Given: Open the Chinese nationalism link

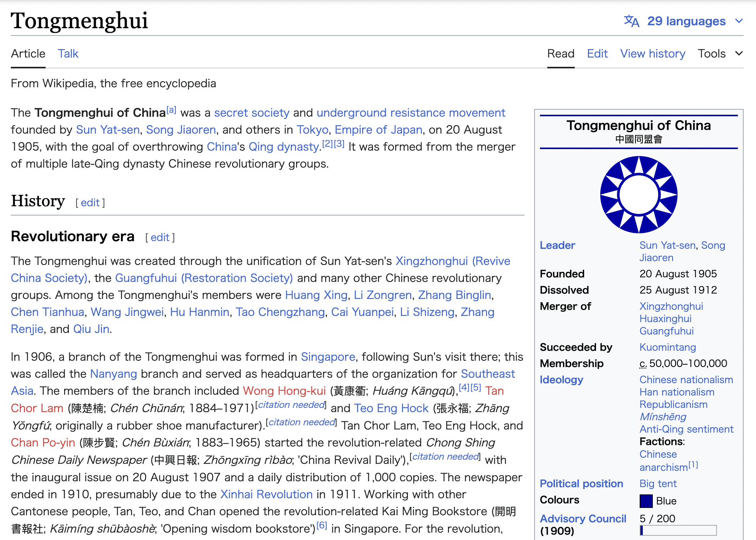Looking at the screenshot, I should (x=686, y=380).
